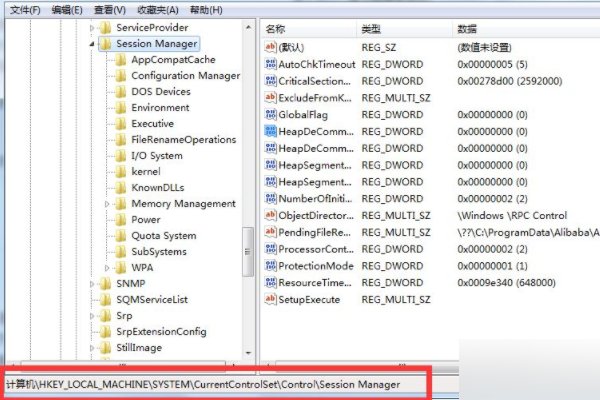Open the 收藏夹(A) menu
The height and width of the screenshot is (400, 600).
click(158, 10)
